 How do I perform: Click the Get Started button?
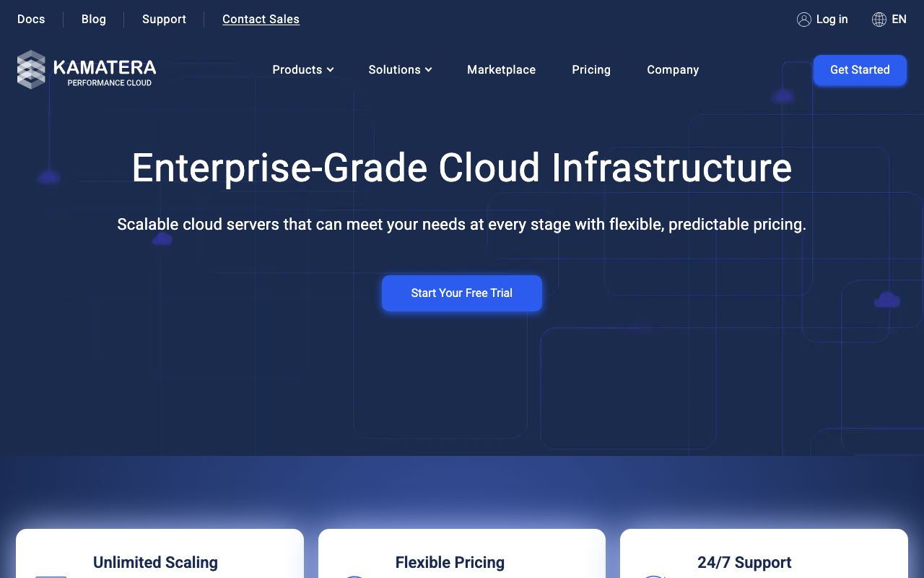click(x=860, y=70)
